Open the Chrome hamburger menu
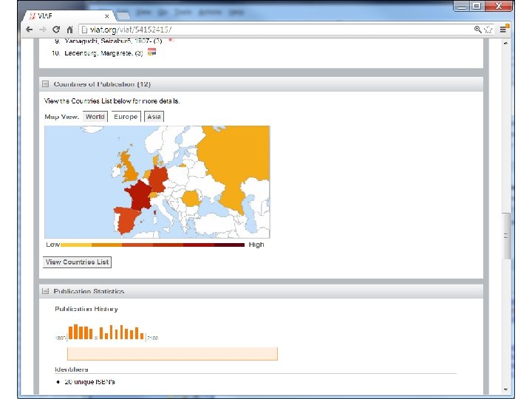 (x=503, y=30)
